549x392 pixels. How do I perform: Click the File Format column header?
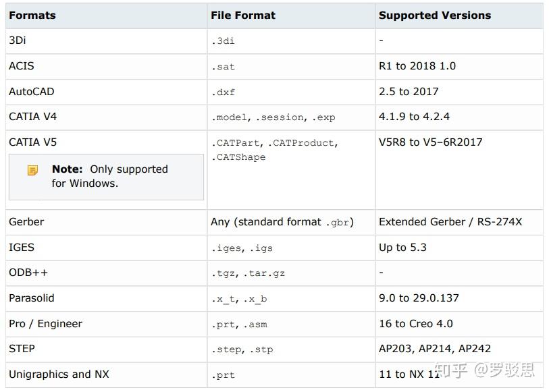(x=243, y=15)
